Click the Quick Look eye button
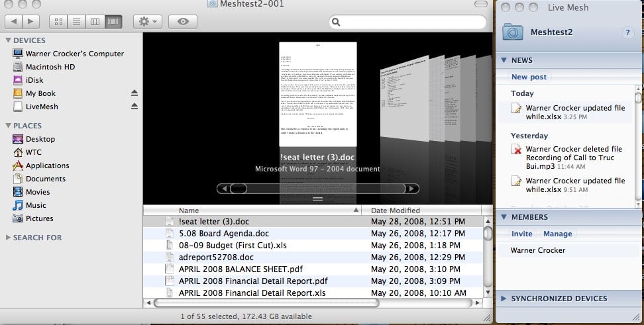Screen dimensions: 644x325 tap(183, 22)
